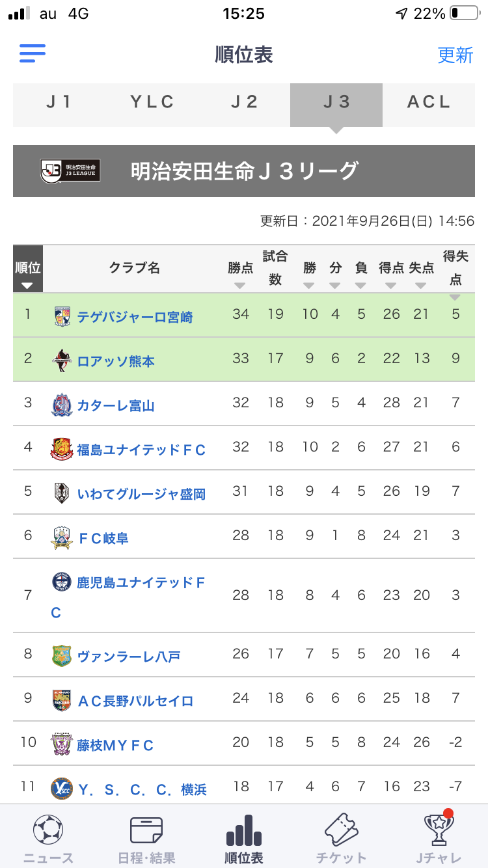
Task: Sort table by 勝点 column arrow
Action: (240, 286)
